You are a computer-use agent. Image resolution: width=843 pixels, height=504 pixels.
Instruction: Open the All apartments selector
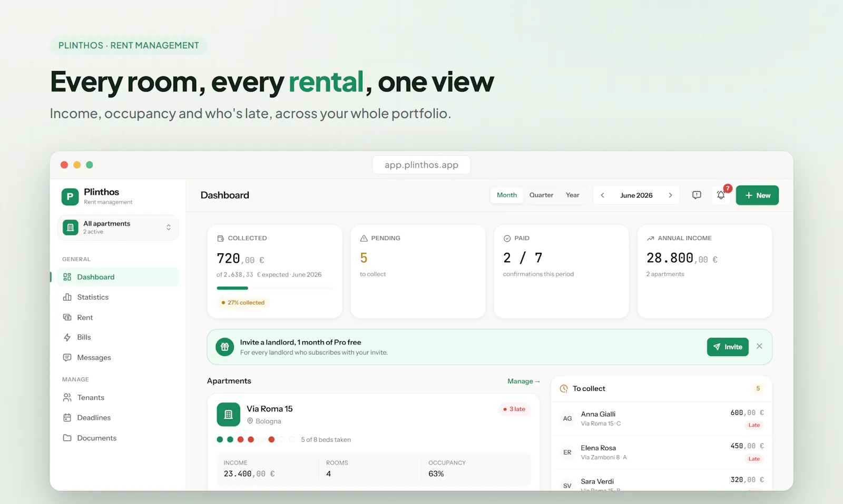(x=118, y=228)
